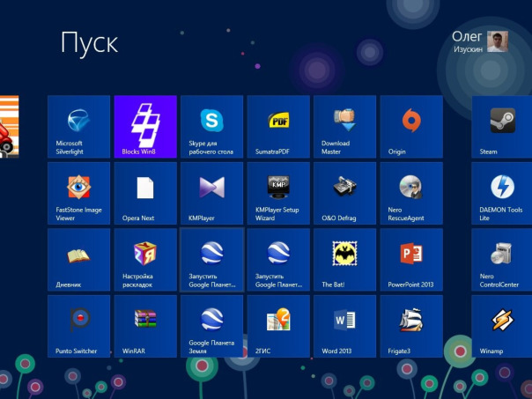Launch the Blocks Win8 game tile
Screen dimensions: 532x399
(145, 127)
